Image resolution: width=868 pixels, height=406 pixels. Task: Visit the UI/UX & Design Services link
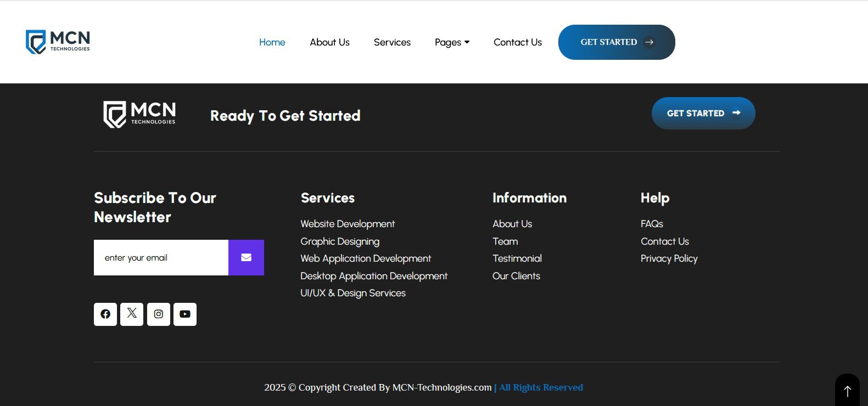click(353, 293)
